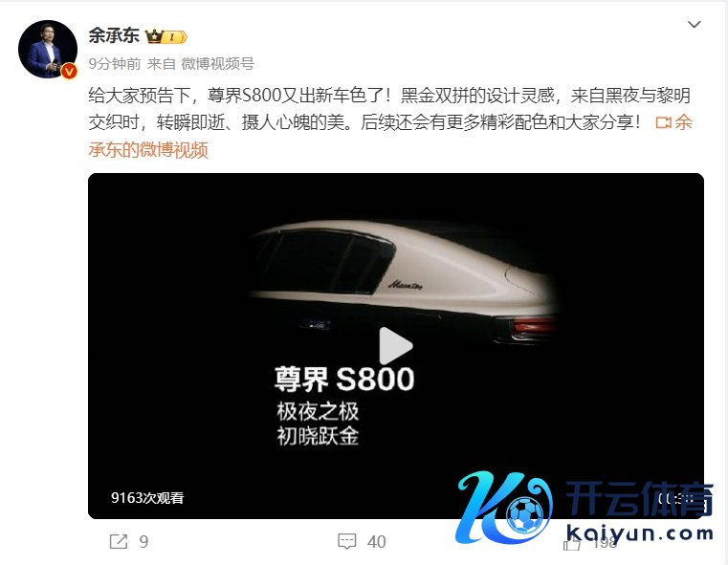Click the repost count 9
Screen dimensions: 728x565
143,542
